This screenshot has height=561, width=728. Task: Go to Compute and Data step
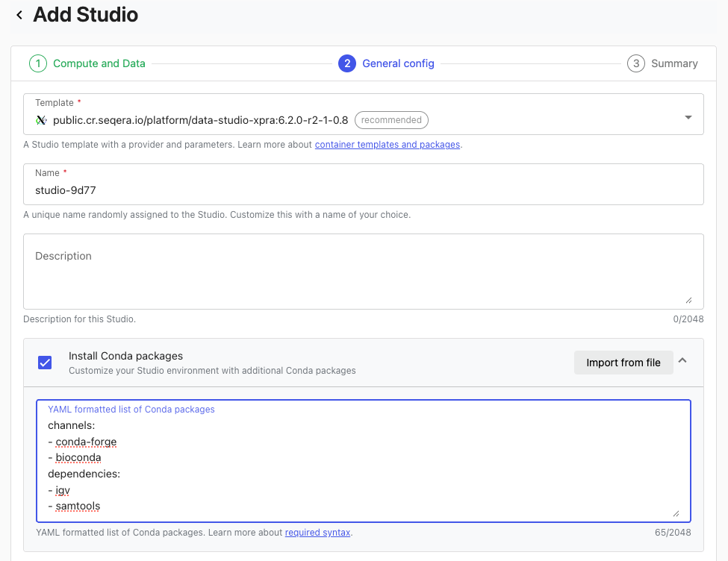pyautogui.click(x=99, y=63)
